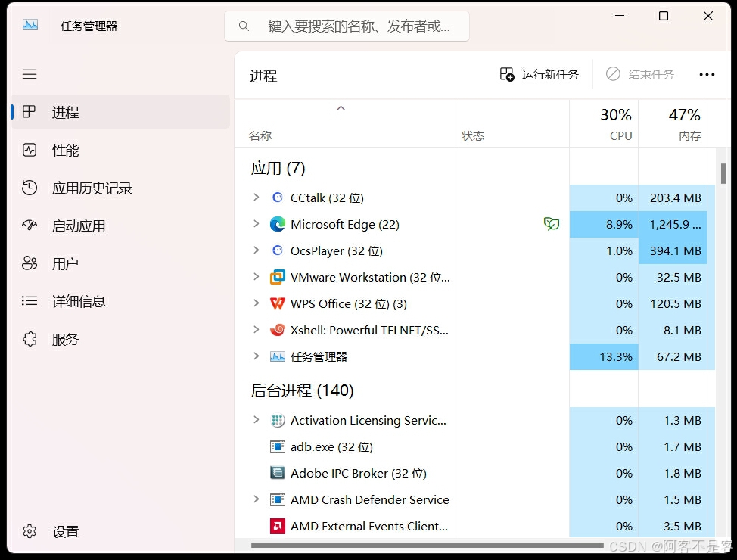Click the AMD External Events Client icon

click(277, 526)
